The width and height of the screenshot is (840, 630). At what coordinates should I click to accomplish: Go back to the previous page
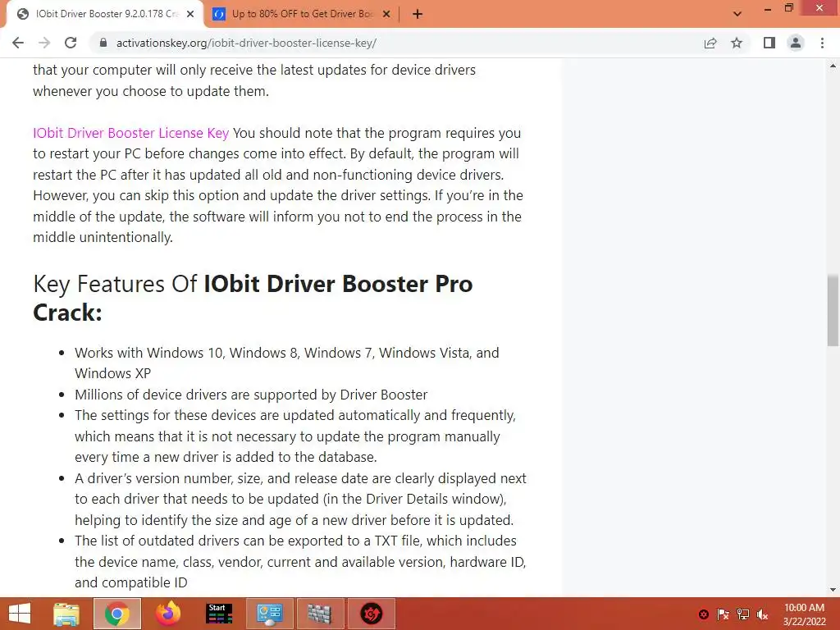(18, 43)
